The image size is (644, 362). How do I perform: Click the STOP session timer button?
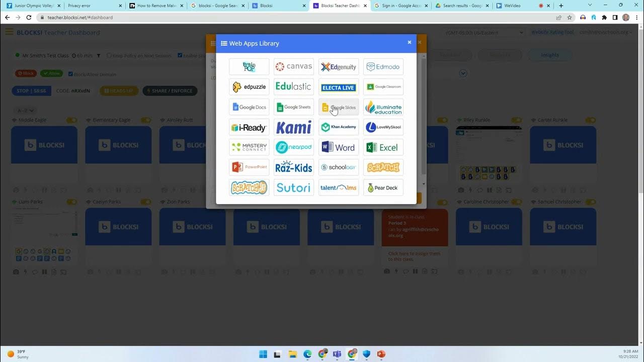(x=31, y=91)
